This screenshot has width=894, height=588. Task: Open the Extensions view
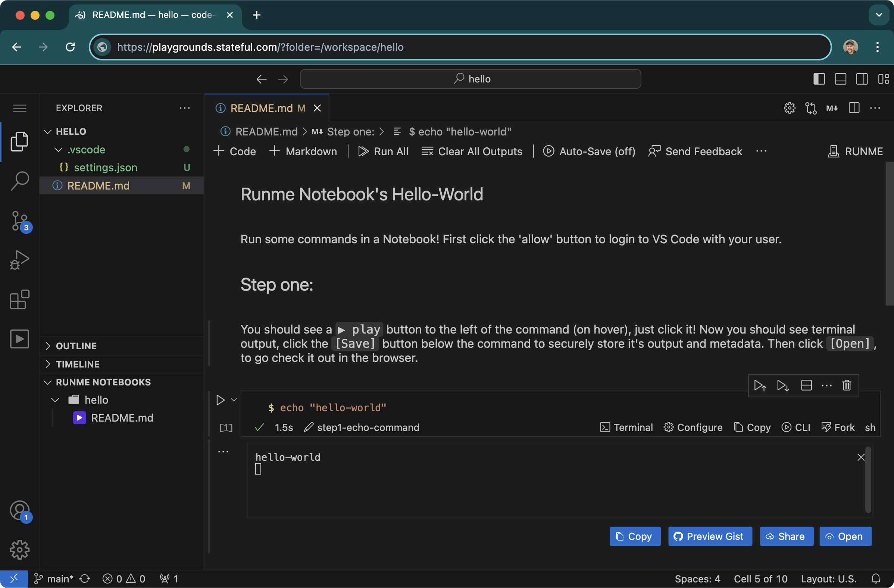point(19,300)
